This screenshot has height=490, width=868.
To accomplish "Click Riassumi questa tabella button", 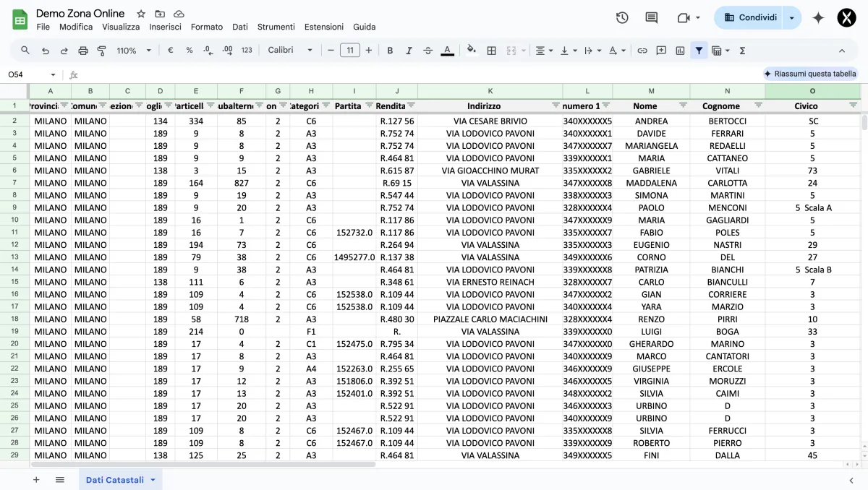I will pyautogui.click(x=810, y=74).
